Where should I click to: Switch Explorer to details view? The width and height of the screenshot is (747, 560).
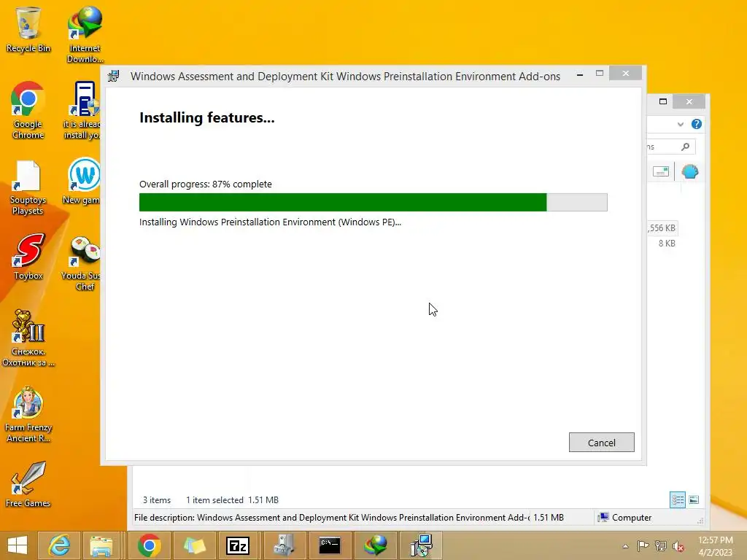[x=678, y=499]
